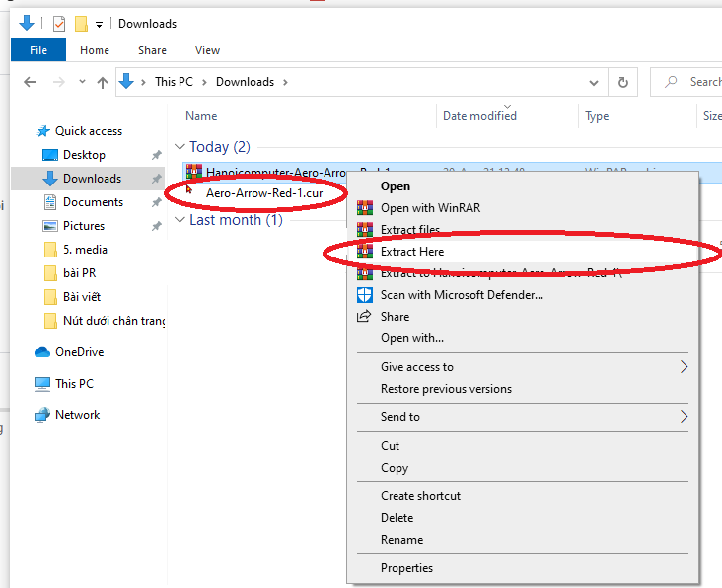Choose Properties from the context menu

[x=406, y=568]
